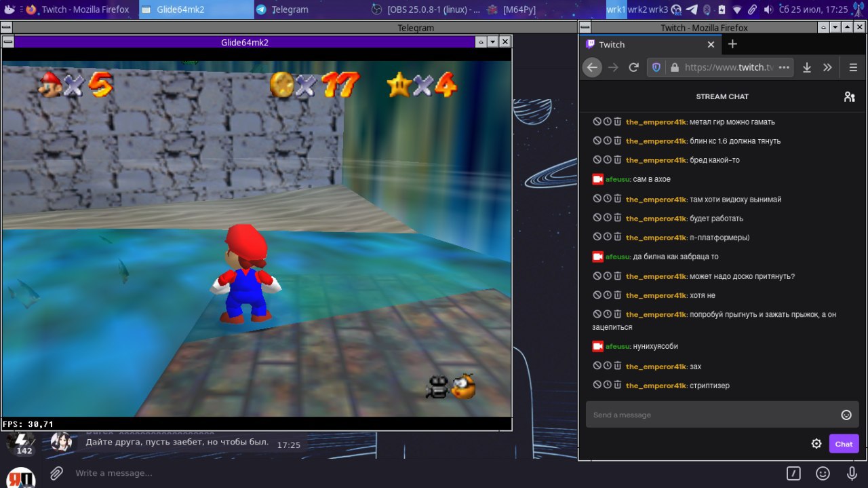Viewport: 868px width, 488px height.
Task: Open Twitch chat settings gear
Action: 816,444
